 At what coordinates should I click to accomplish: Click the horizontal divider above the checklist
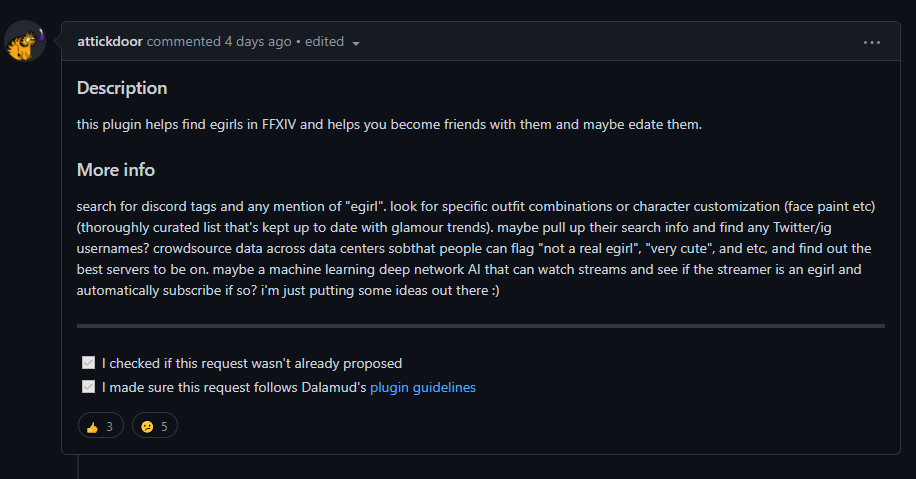[480, 326]
